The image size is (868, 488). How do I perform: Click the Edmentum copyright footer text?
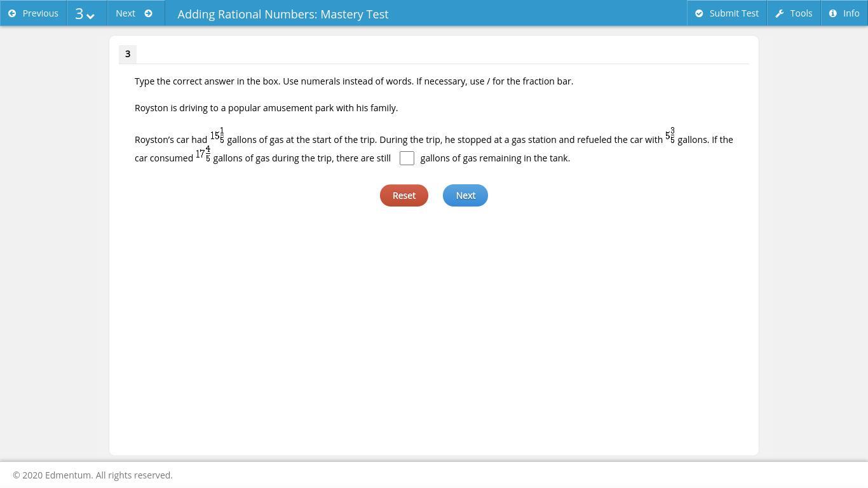coord(93,475)
